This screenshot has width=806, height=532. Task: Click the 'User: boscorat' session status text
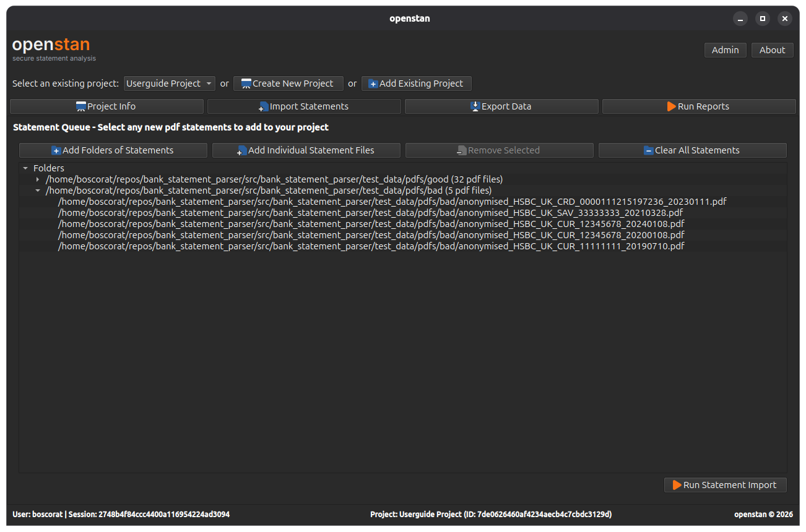pyautogui.click(x=121, y=514)
